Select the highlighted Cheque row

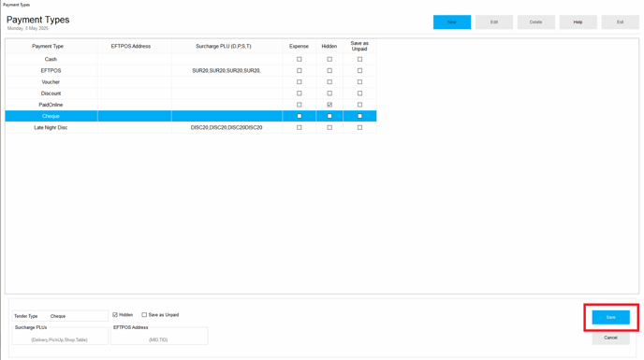click(x=191, y=116)
